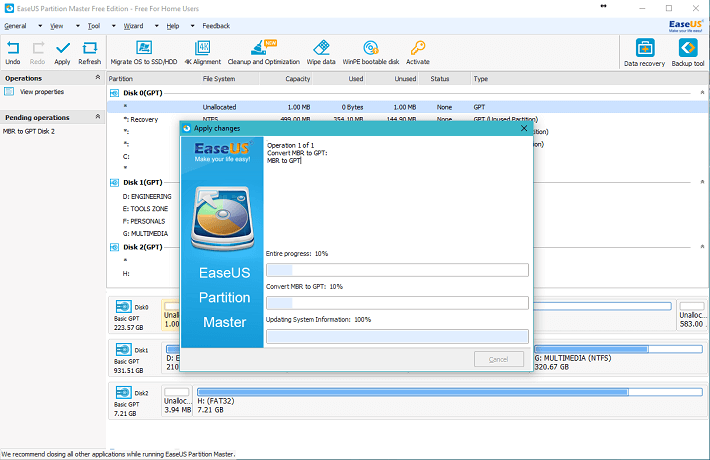Collapse the Disk 0(GPT) group
This screenshot has width=710, height=460.
(702, 92)
